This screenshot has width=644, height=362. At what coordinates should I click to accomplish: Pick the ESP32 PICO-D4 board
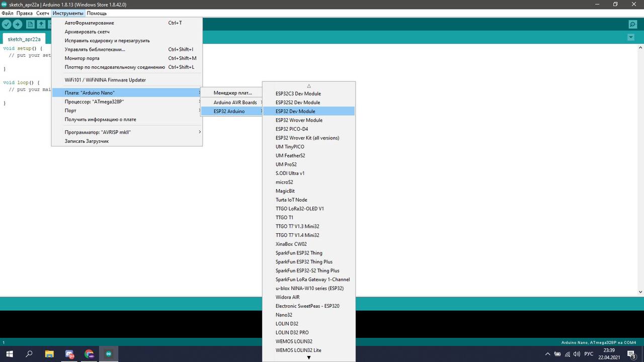pyautogui.click(x=309, y=129)
